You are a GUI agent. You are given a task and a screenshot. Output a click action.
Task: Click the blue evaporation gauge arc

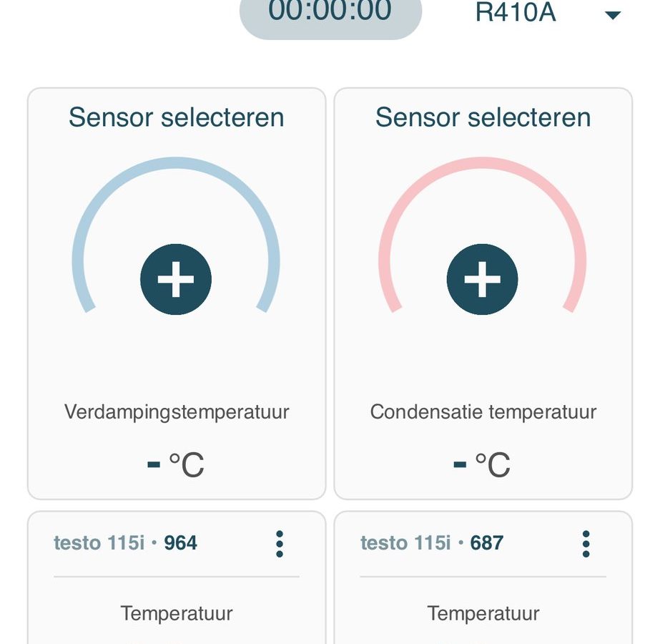pyautogui.click(x=175, y=162)
